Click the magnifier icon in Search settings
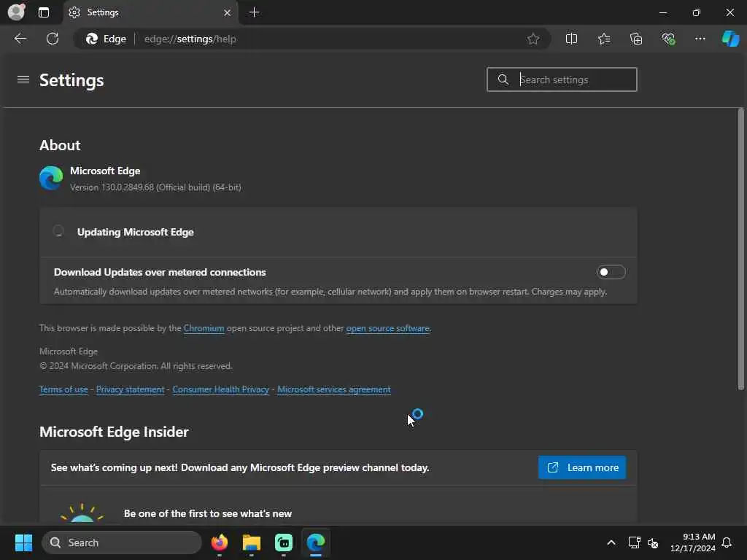The image size is (747, 560). click(x=503, y=79)
